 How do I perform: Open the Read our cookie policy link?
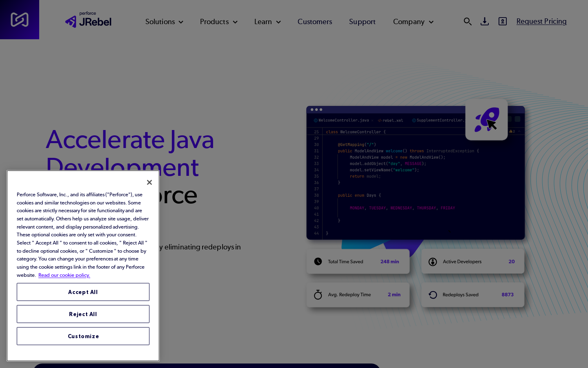coord(64,275)
